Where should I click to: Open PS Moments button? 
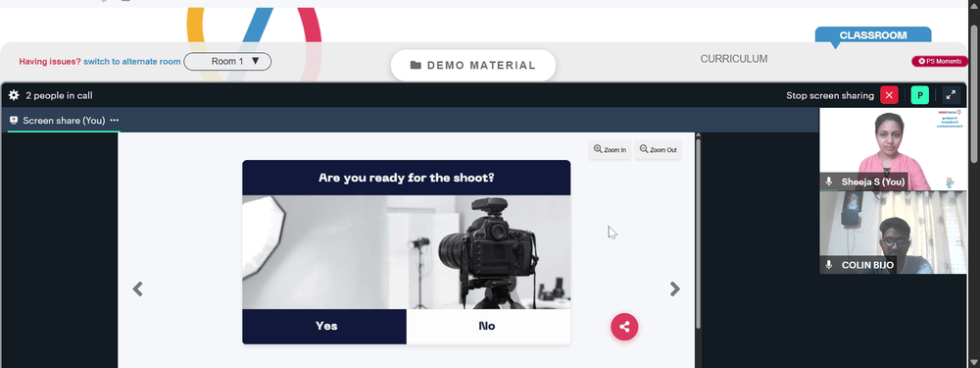[x=940, y=61]
